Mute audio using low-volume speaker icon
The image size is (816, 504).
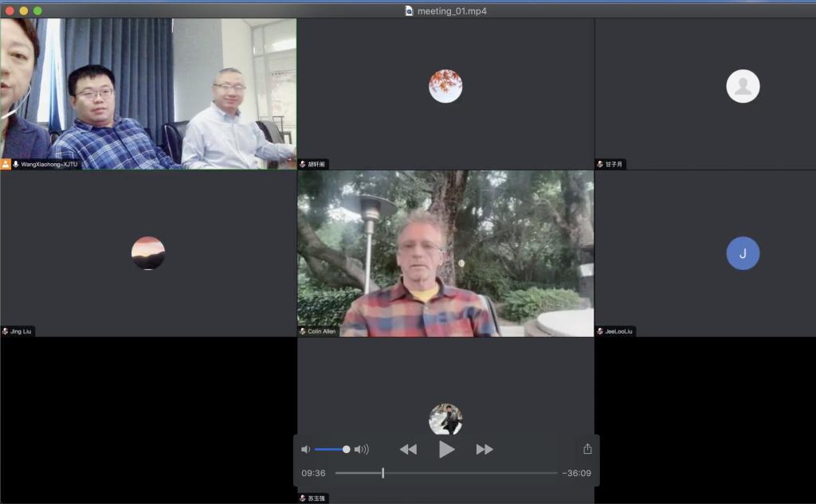305,449
